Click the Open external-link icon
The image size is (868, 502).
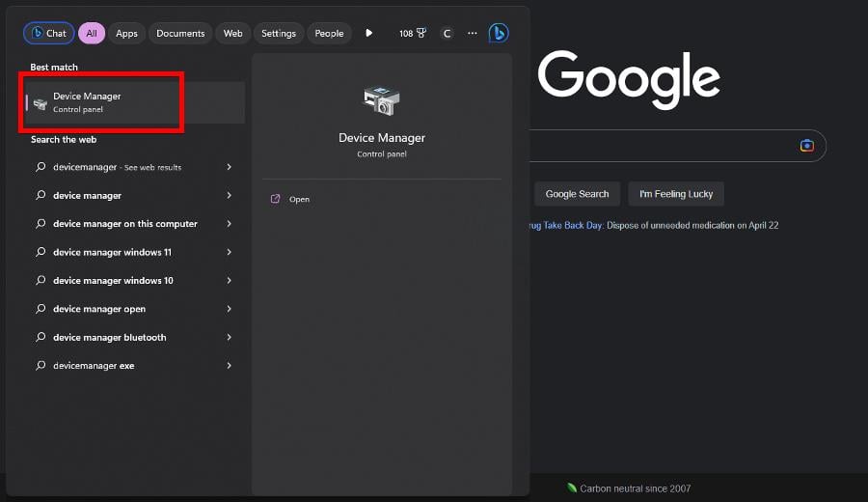click(x=275, y=199)
